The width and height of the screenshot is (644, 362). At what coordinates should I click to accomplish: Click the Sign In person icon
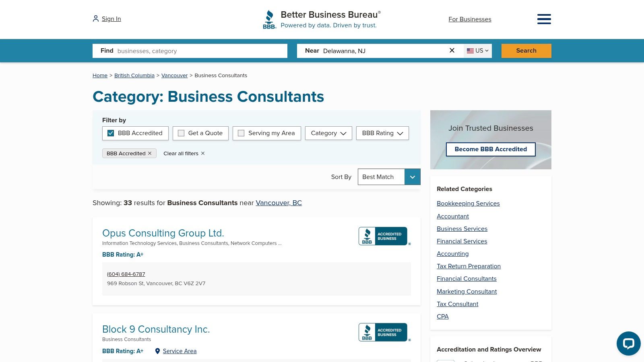point(95,19)
